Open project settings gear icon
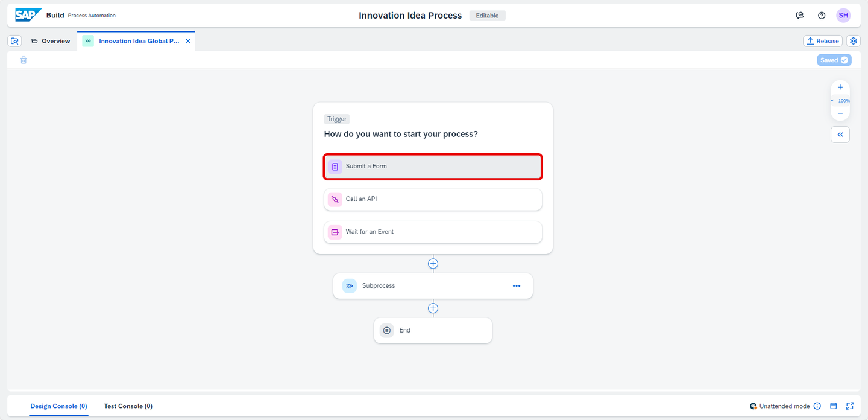This screenshot has height=420, width=868. (854, 41)
